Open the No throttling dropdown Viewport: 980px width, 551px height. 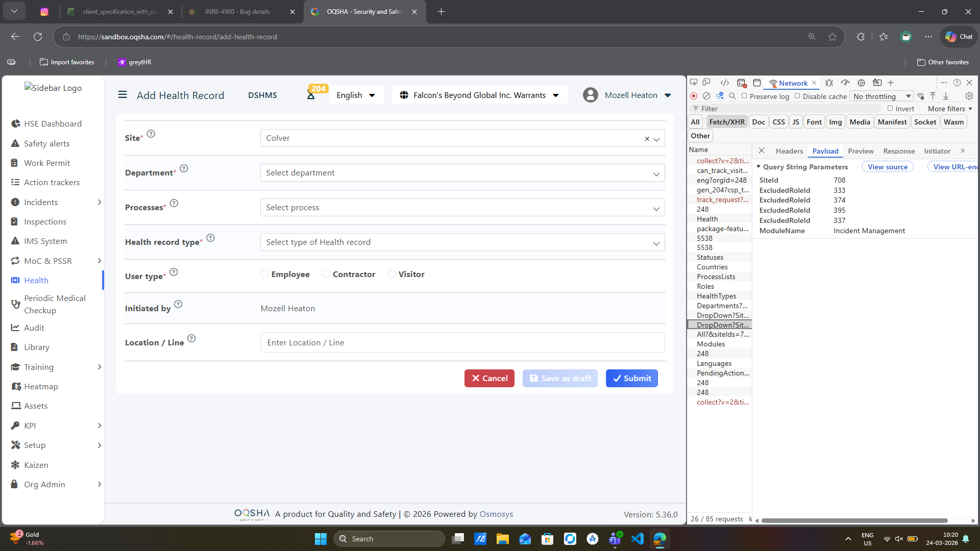(x=881, y=96)
